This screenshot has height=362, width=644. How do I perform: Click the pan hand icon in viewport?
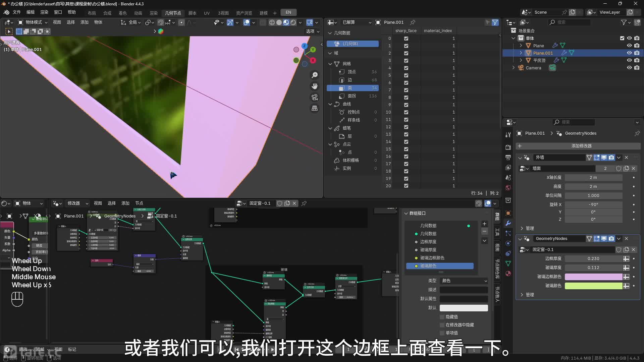click(315, 86)
